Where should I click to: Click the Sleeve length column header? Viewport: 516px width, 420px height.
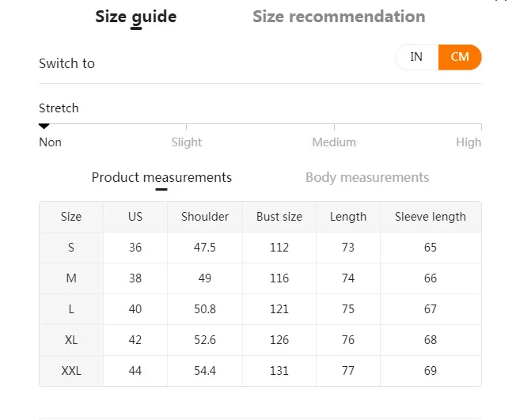tap(431, 217)
